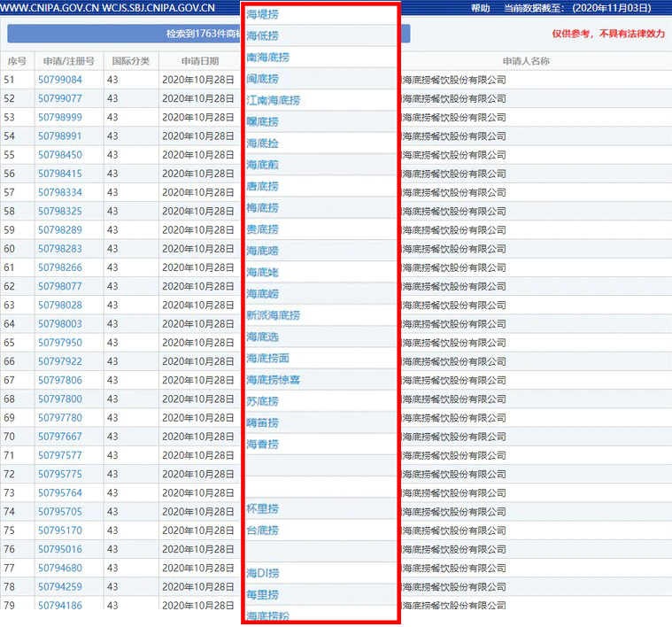The image size is (672, 627).
Task: Open application number 50797806
Action: 60,380
